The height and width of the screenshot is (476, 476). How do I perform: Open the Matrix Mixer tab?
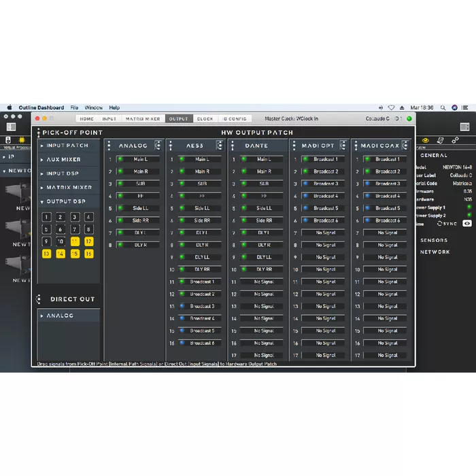coord(143,119)
